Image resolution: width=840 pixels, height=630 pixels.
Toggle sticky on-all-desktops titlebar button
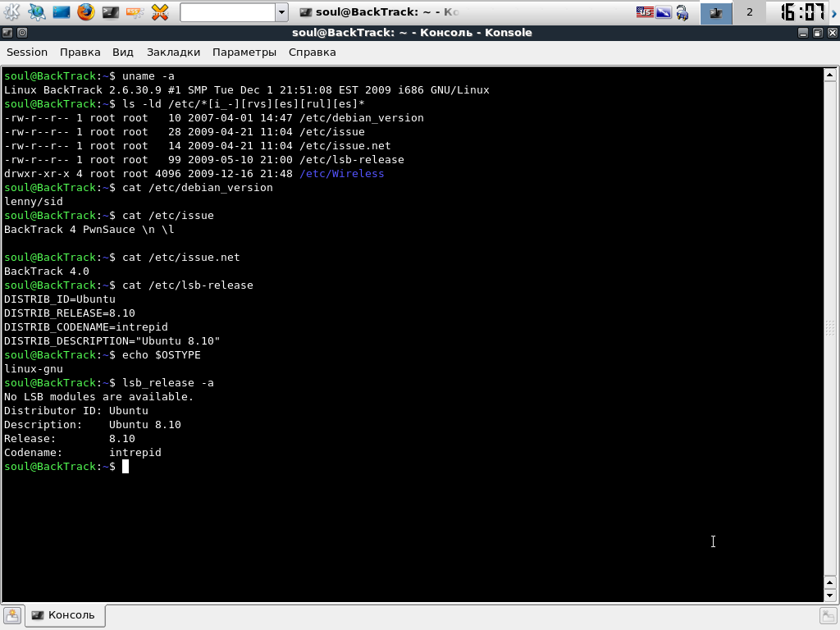pos(22,33)
